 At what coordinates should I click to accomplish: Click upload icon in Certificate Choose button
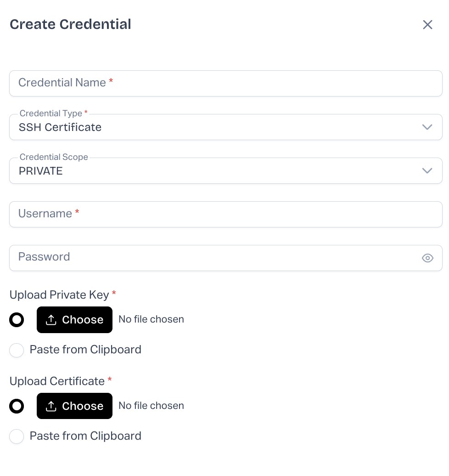pos(51,406)
